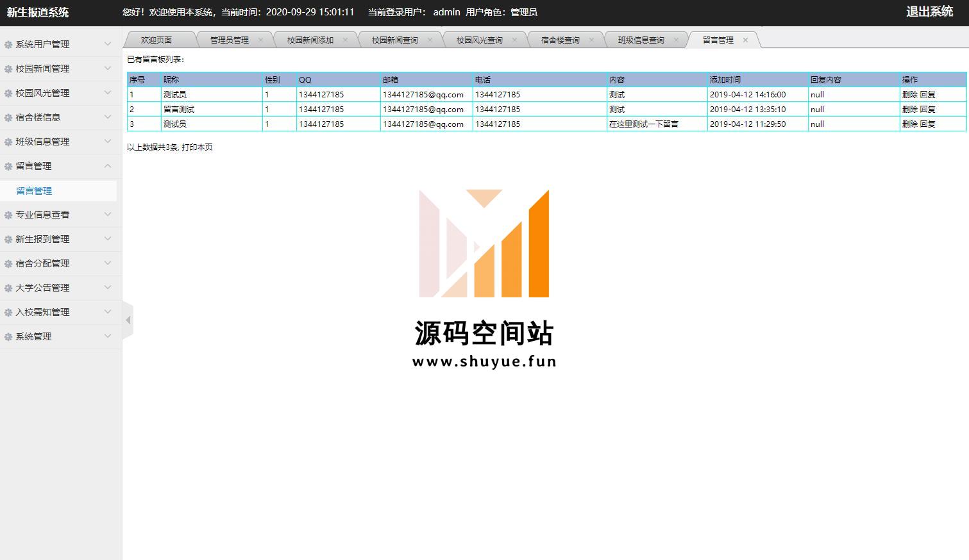Click the 在这里测试一下留言 content cell
The image size is (969, 560).
click(657, 124)
